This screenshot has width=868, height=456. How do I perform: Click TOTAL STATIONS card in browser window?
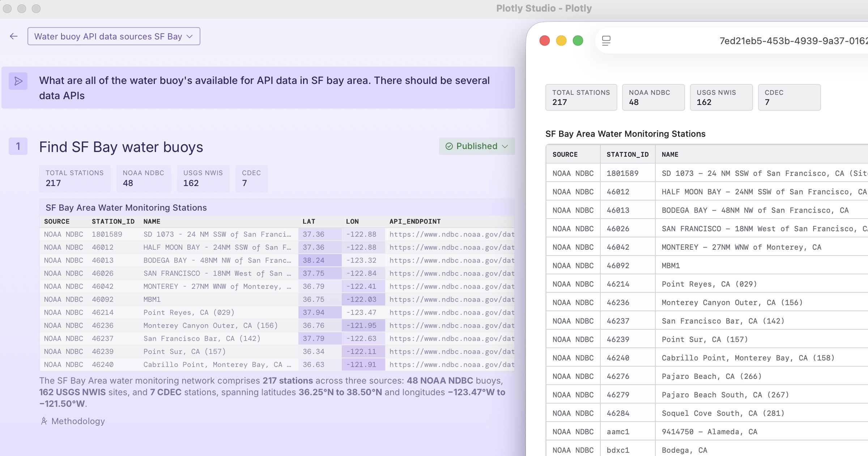pos(581,97)
